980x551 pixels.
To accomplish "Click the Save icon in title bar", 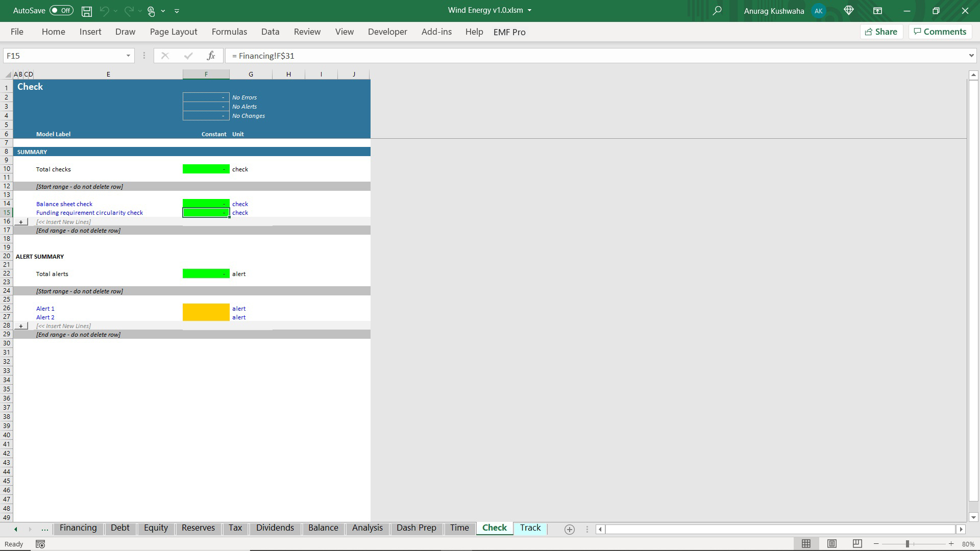I will pyautogui.click(x=87, y=11).
